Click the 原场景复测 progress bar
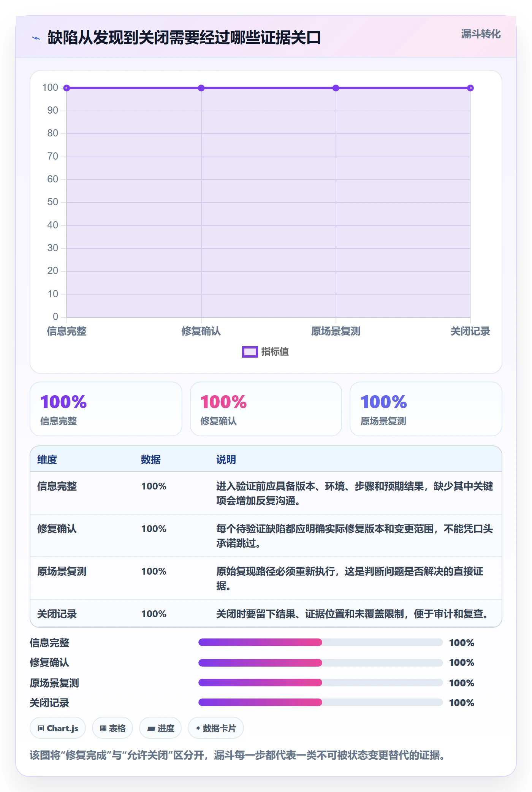 [x=320, y=683]
